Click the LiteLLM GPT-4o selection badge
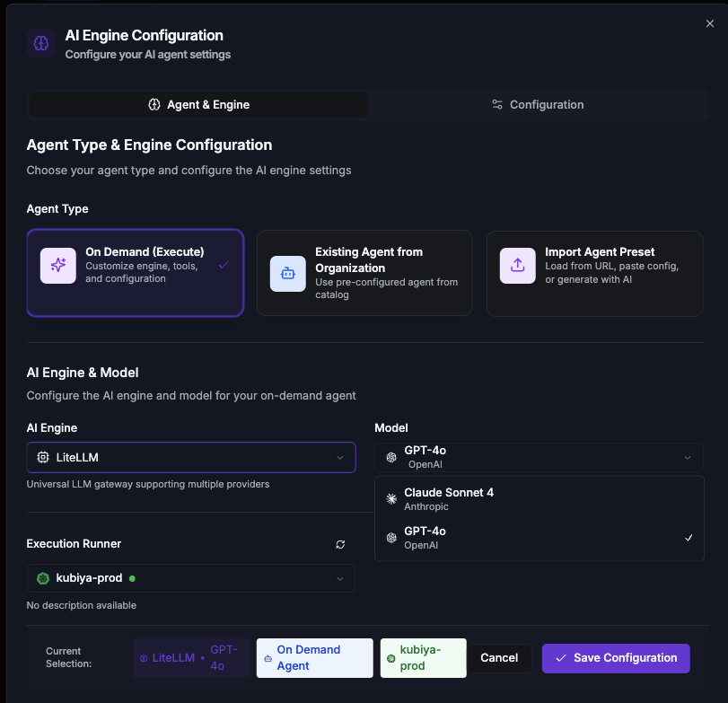 pos(192,658)
